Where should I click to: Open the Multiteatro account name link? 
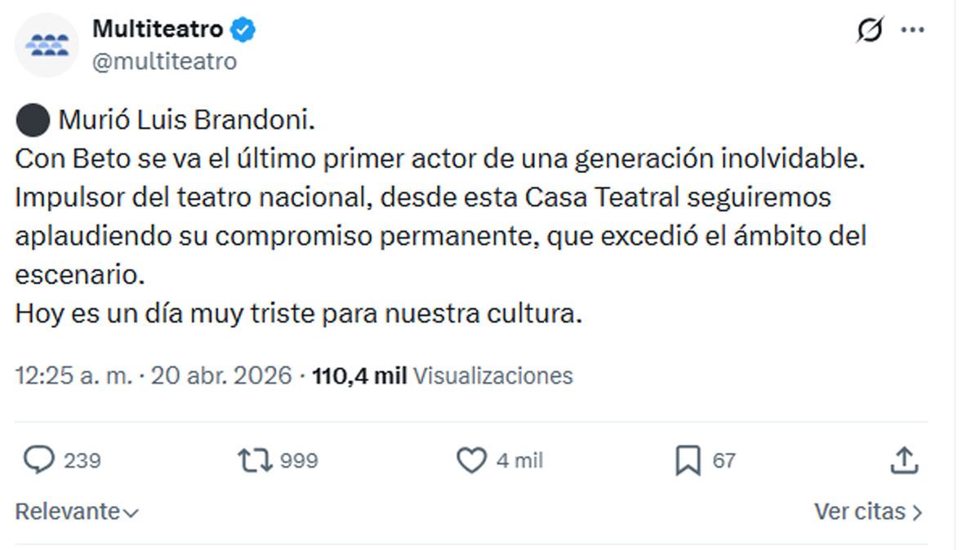coord(157,29)
